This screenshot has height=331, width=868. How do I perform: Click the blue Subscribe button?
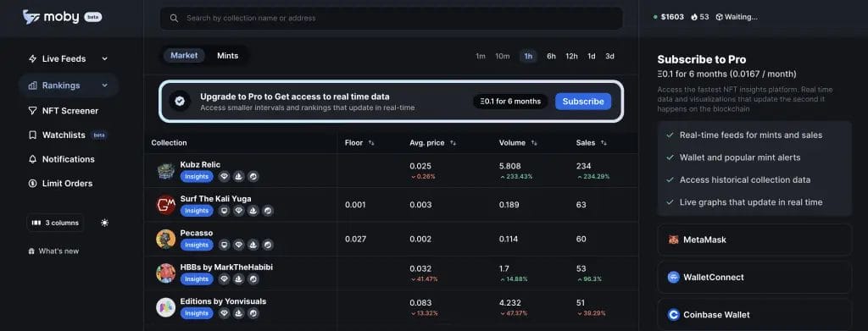coord(583,101)
